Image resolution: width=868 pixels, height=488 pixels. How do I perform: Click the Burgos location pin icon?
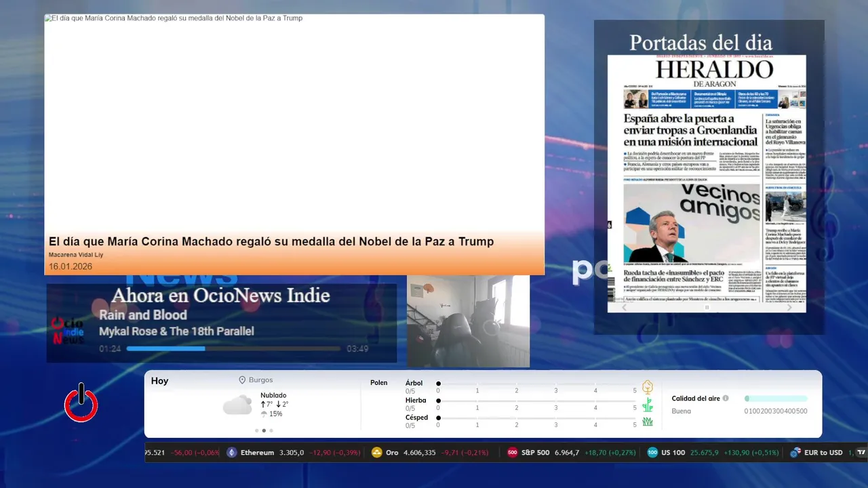pos(242,380)
